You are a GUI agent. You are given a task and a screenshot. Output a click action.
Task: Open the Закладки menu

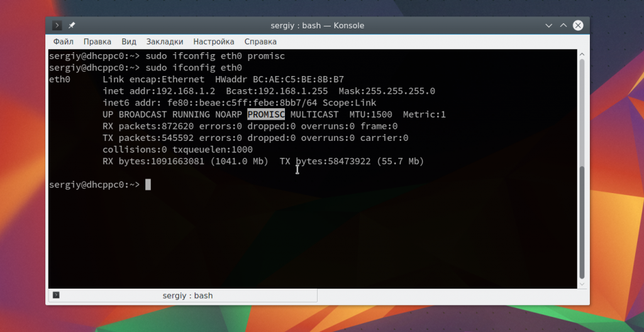[165, 41]
